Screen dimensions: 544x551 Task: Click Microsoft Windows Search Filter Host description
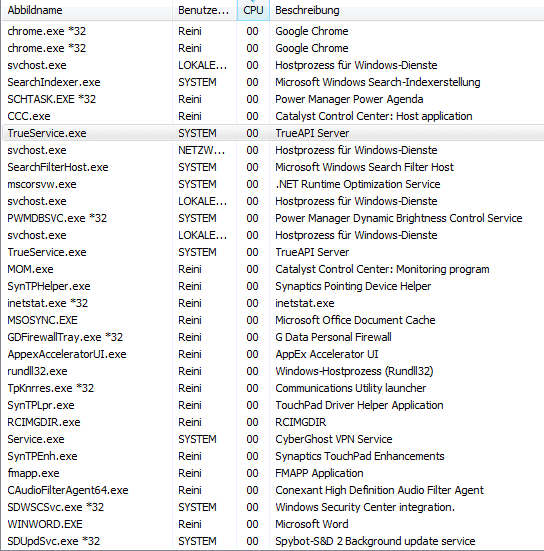(364, 167)
